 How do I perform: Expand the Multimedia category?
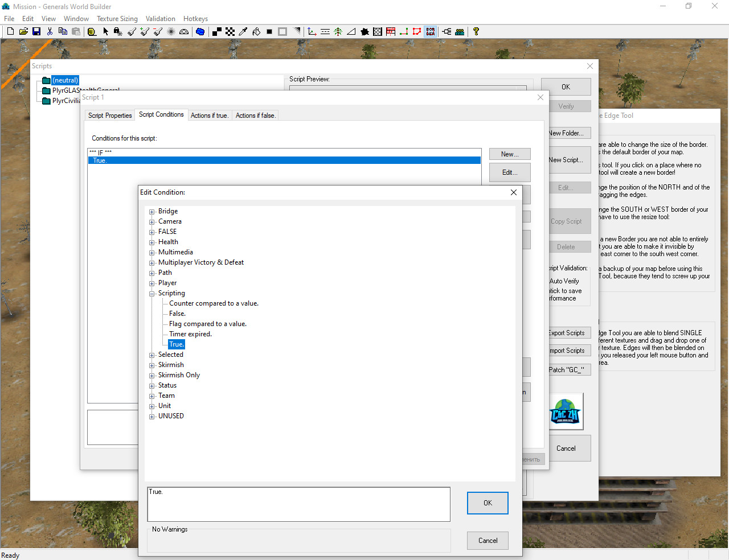tap(152, 253)
